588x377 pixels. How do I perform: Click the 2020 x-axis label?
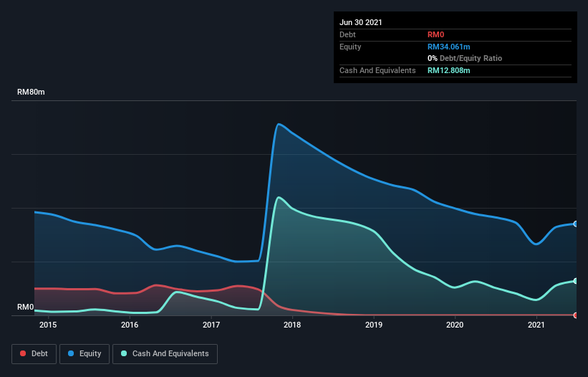[455, 325]
